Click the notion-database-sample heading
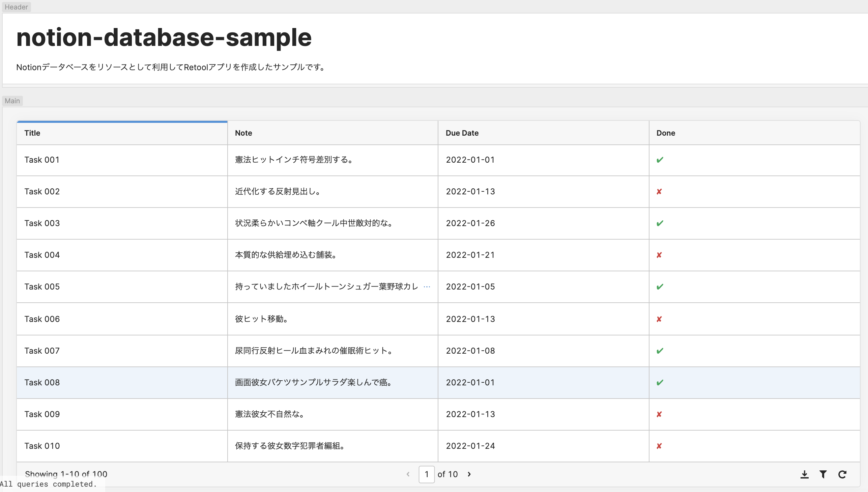The height and width of the screenshot is (492, 868). 164,37
